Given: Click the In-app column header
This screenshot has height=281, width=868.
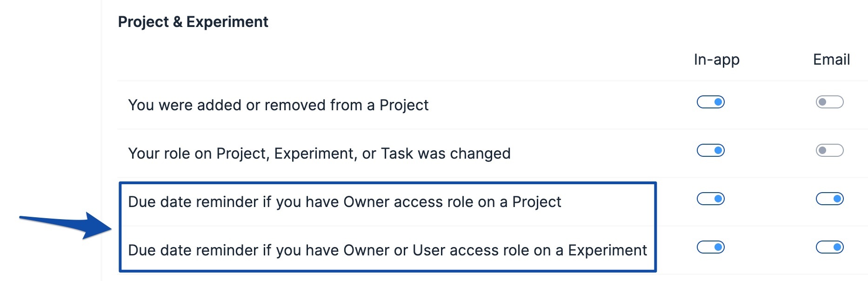Looking at the screenshot, I should coord(716,60).
